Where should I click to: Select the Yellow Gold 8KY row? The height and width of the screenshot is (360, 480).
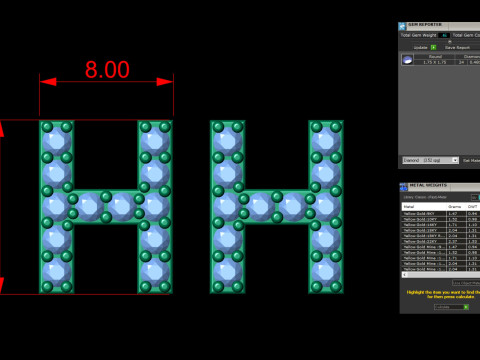tap(441, 213)
